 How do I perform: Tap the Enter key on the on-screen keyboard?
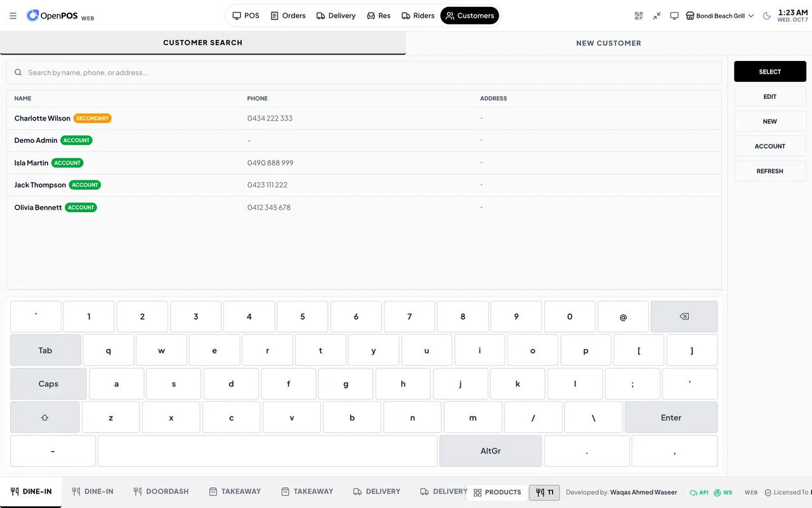[x=671, y=417]
